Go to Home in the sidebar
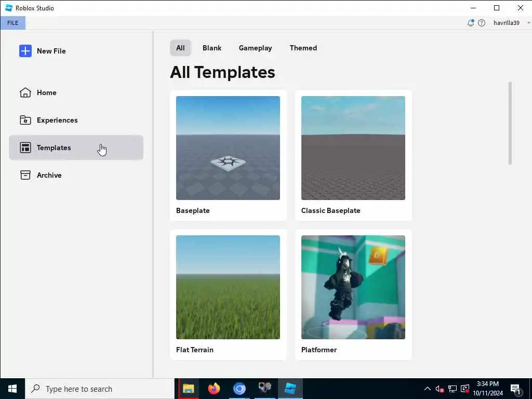Image resolution: width=532 pixels, height=399 pixels. (x=76, y=92)
